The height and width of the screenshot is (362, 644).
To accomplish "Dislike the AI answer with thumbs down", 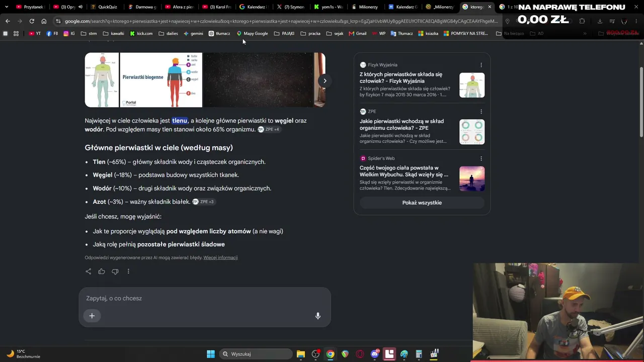I will [x=115, y=271].
